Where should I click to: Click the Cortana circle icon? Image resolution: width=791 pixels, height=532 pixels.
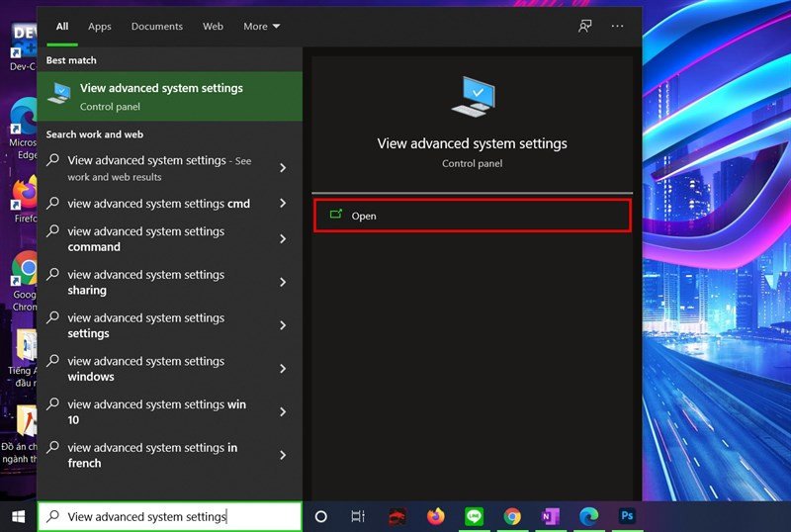(320, 516)
